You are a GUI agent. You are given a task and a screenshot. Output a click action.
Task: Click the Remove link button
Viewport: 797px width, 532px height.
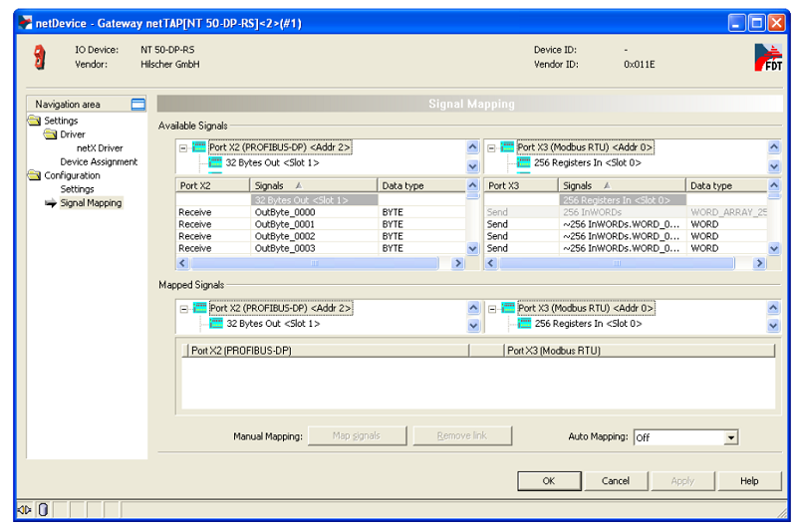[462, 436]
